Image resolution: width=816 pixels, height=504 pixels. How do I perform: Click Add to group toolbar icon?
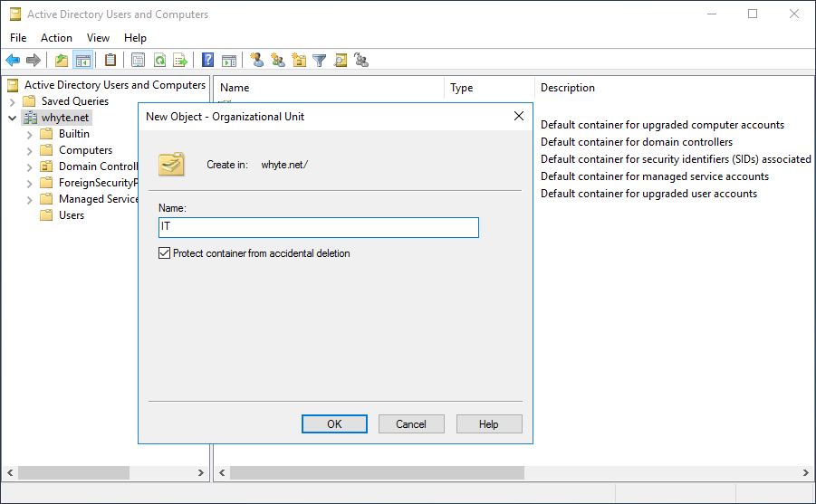point(361,61)
